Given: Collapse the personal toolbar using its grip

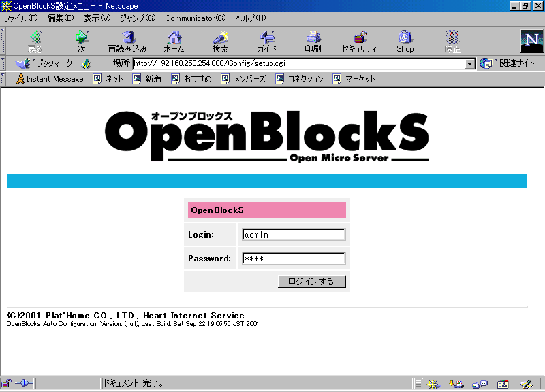Looking at the screenshot, I should [3, 79].
